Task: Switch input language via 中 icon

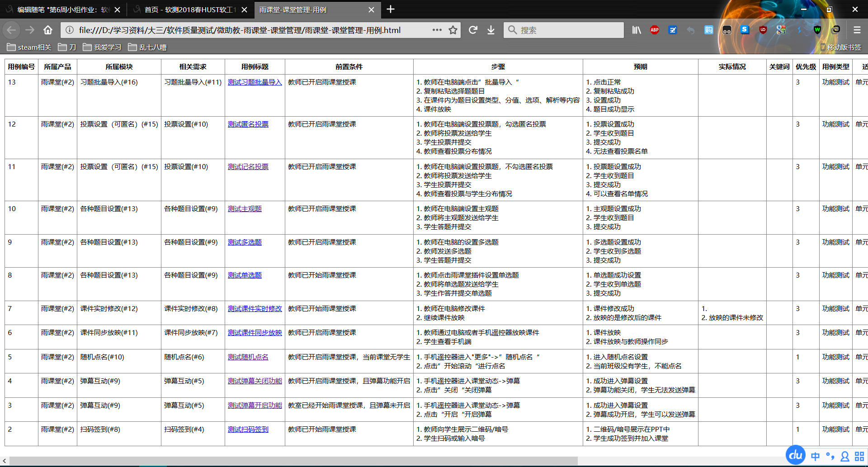Action: (x=816, y=456)
